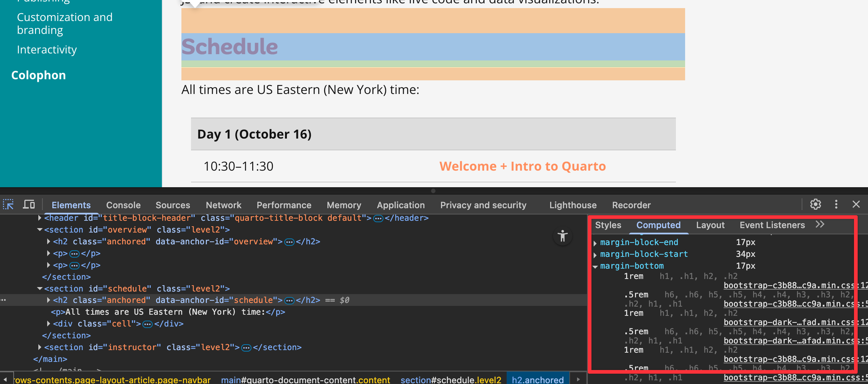
Task: Show more sidebar tabs with the double chevron
Action: (x=820, y=225)
